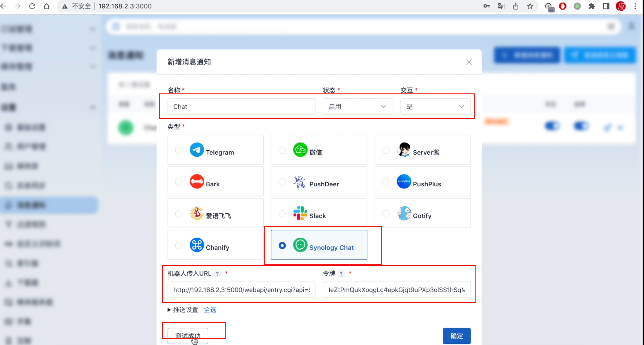644x345 pixels.
Task: Click the Slack notification icon
Action: click(x=300, y=214)
